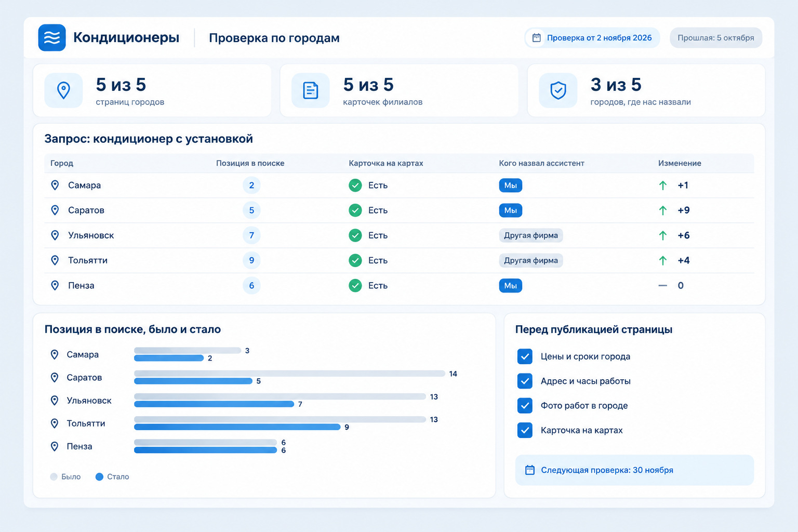This screenshot has height=532, width=798.
Task: Click the Было bar for Саратов
Action: (x=290, y=374)
